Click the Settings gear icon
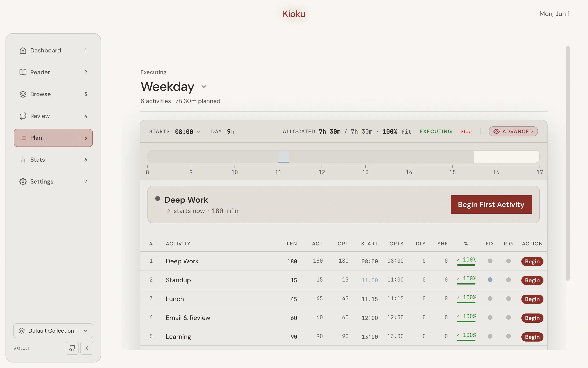Viewport: 588px width, 368px height. click(23, 182)
